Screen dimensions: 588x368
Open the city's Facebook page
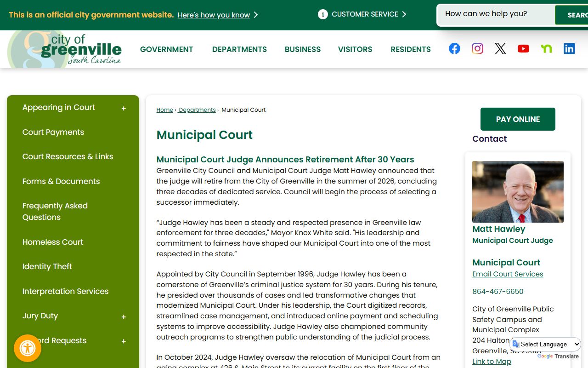pyautogui.click(x=454, y=49)
